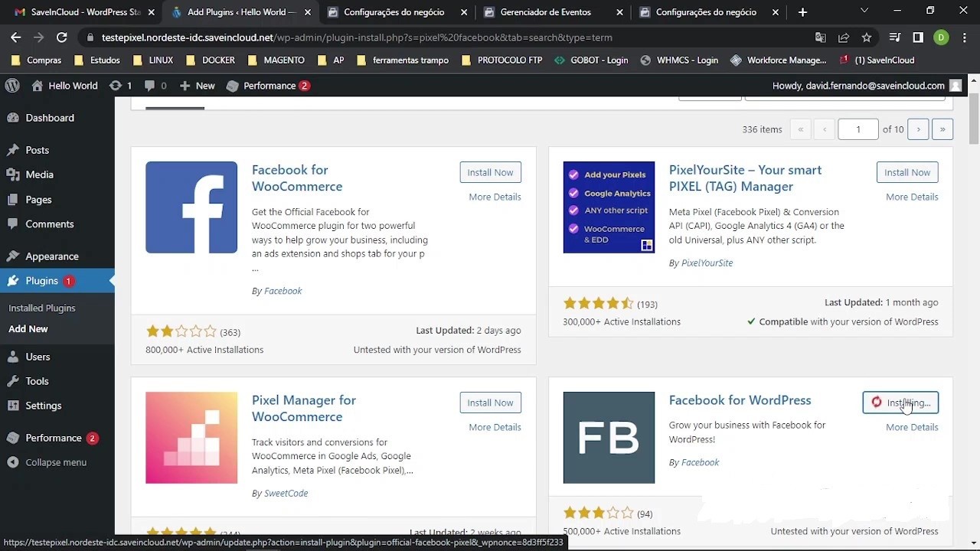Click the share page icon in the address bar
This screenshot has height=551, width=980.
(843, 37)
